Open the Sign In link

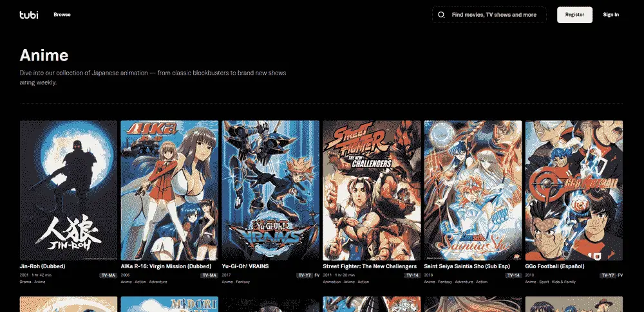pos(611,15)
